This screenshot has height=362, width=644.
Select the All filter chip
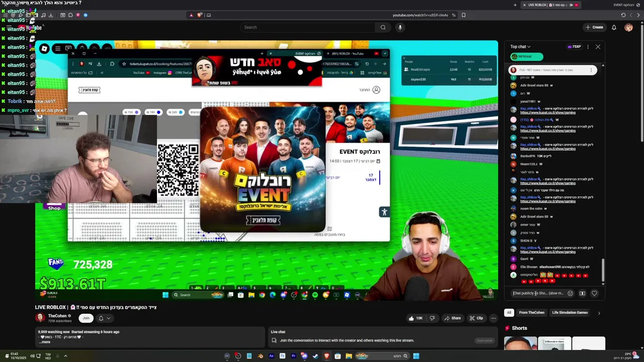[509, 313]
